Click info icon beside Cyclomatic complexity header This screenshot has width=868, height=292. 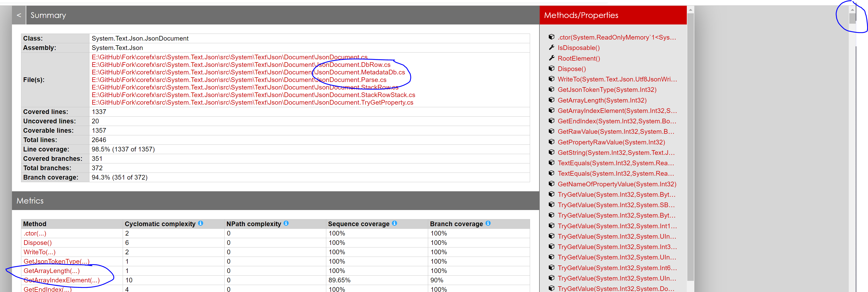(201, 224)
